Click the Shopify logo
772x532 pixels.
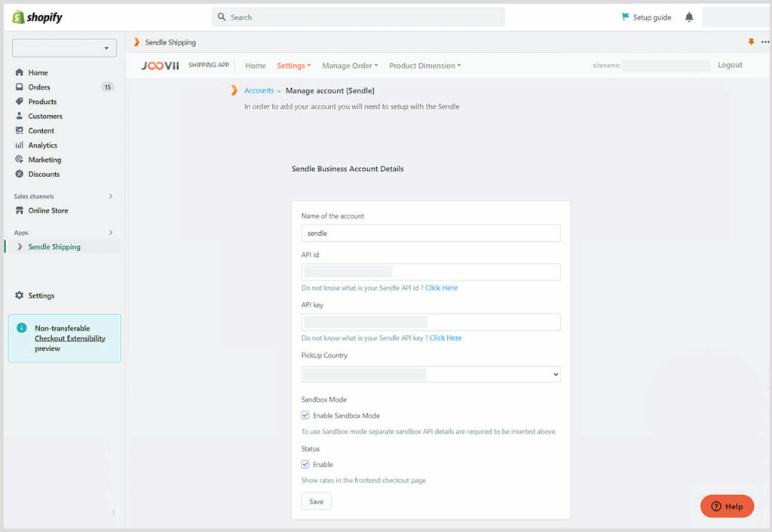pyautogui.click(x=38, y=17)
